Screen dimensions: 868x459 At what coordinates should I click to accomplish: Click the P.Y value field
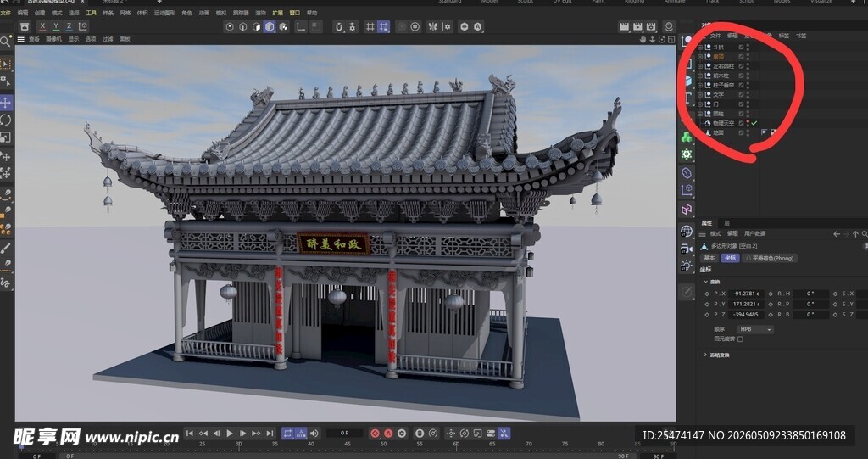tap(746, 304)
